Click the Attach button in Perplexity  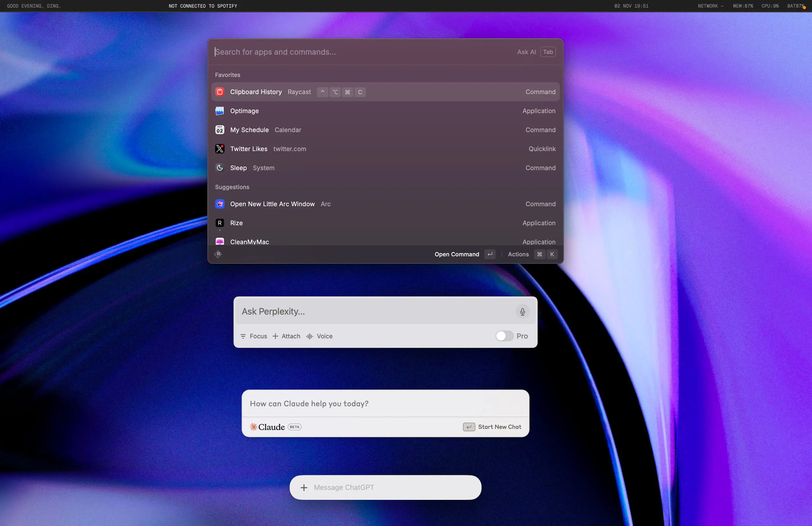[286, 336]
